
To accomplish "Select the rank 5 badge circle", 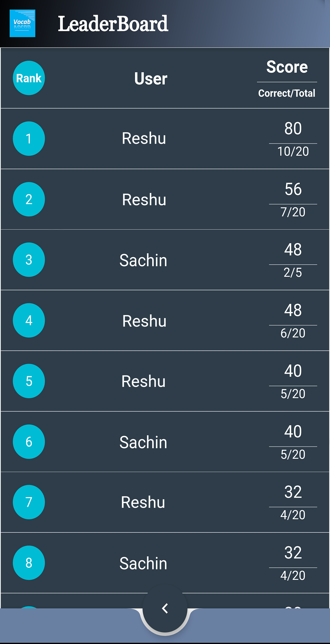I will (29, 381).
